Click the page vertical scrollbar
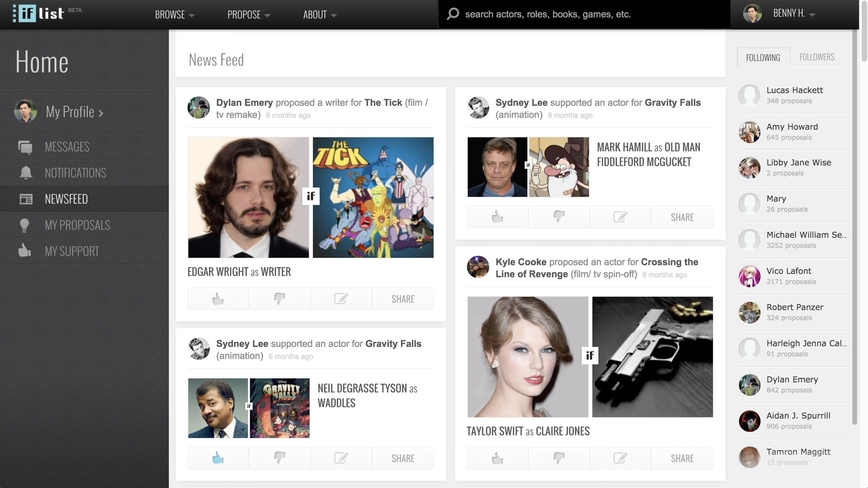Viewport: 868px width, 488px height. click(x=863, y=226)
